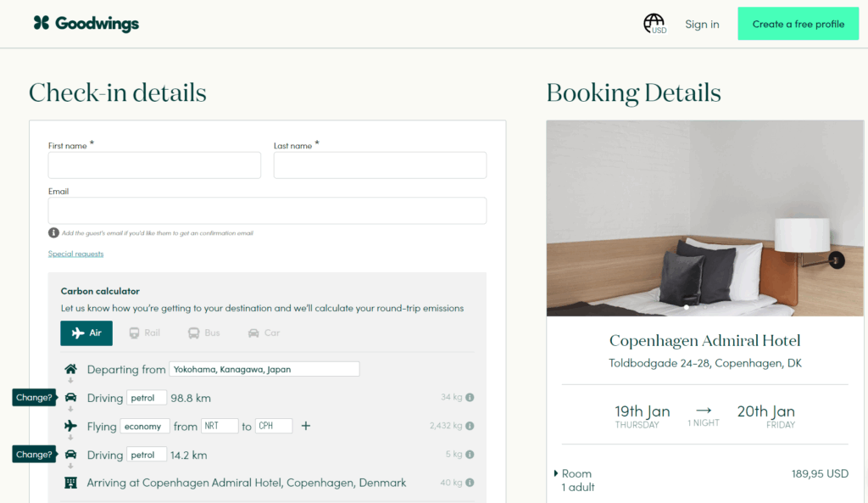Open the economy flight class dropdown

144,426
